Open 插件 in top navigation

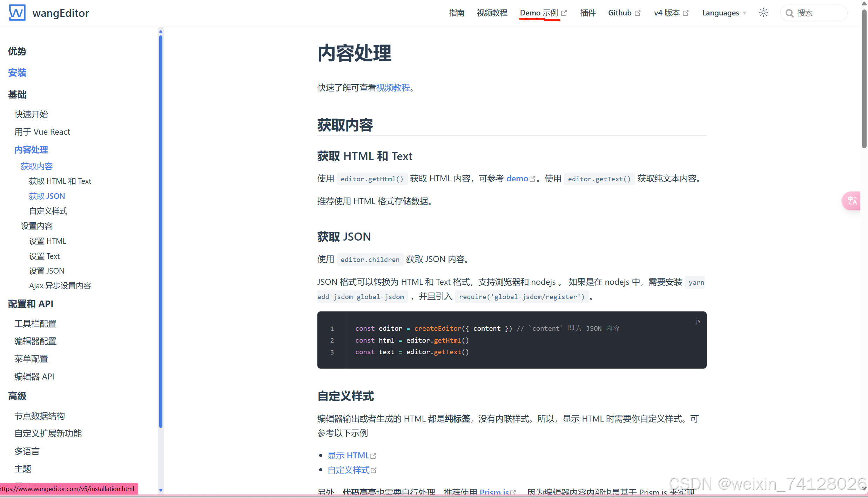tap(588, 13)
